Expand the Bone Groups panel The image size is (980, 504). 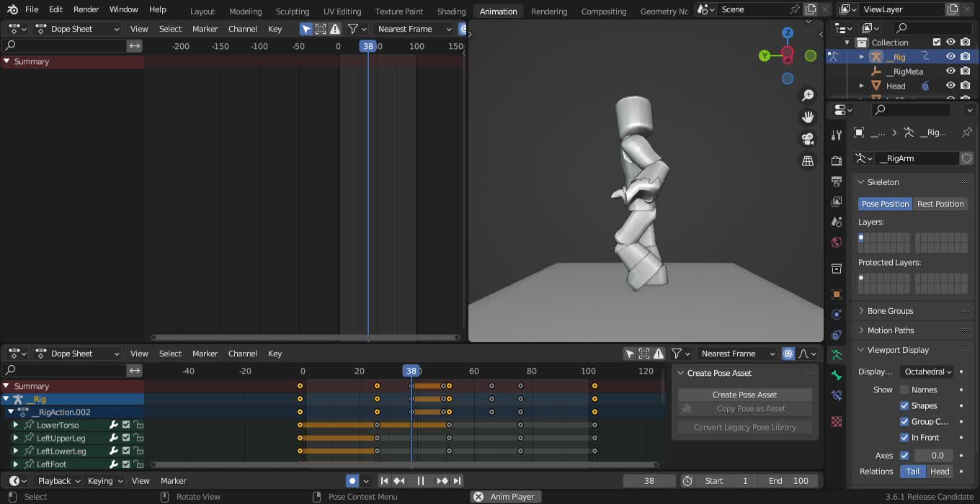[890, 311]
